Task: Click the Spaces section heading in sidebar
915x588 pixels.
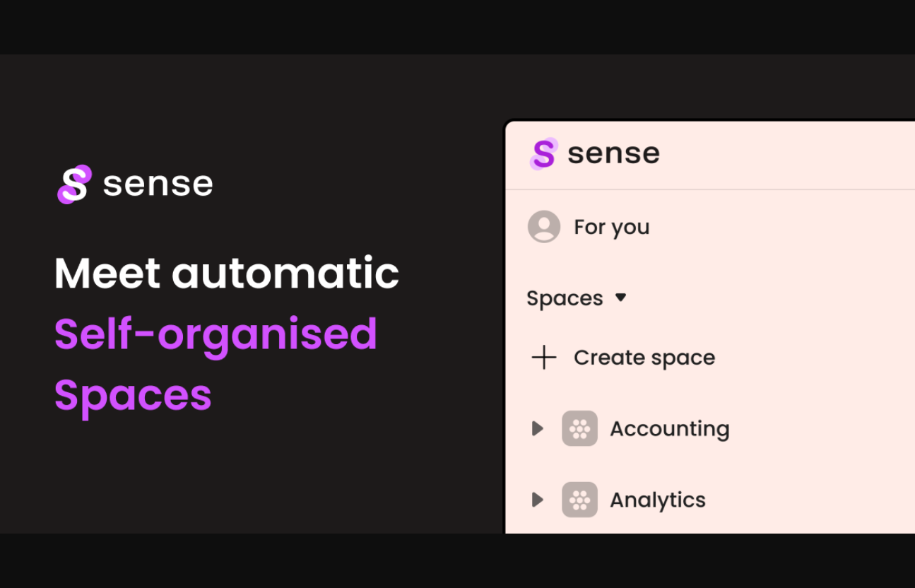Action: point(565,298)
